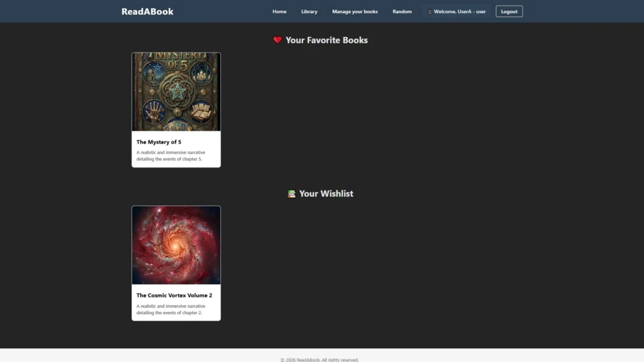Click the user icon in the Welcome badge
The height and width of the screenshot is (362, 644).
(431, 11)
